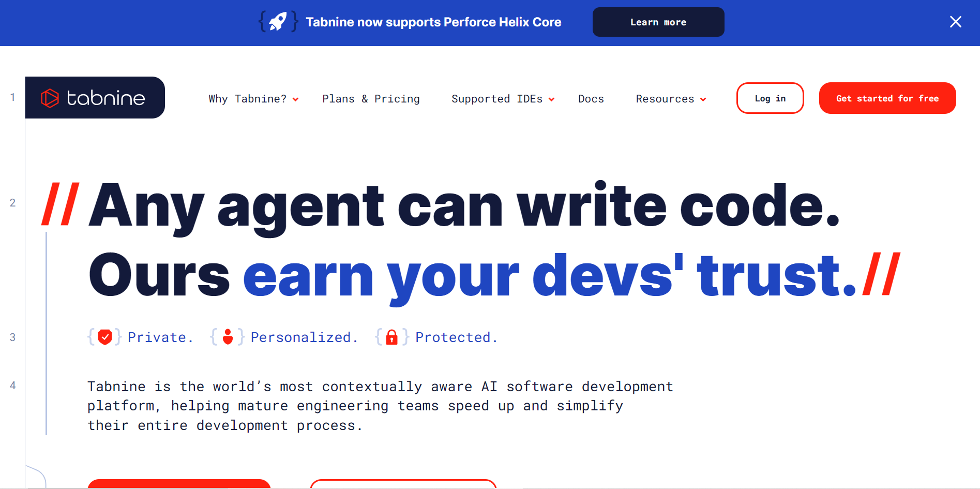Expand the Supported IDEs chevron
The width and height of the screenshot is (980, 489).
coord(552,99)
